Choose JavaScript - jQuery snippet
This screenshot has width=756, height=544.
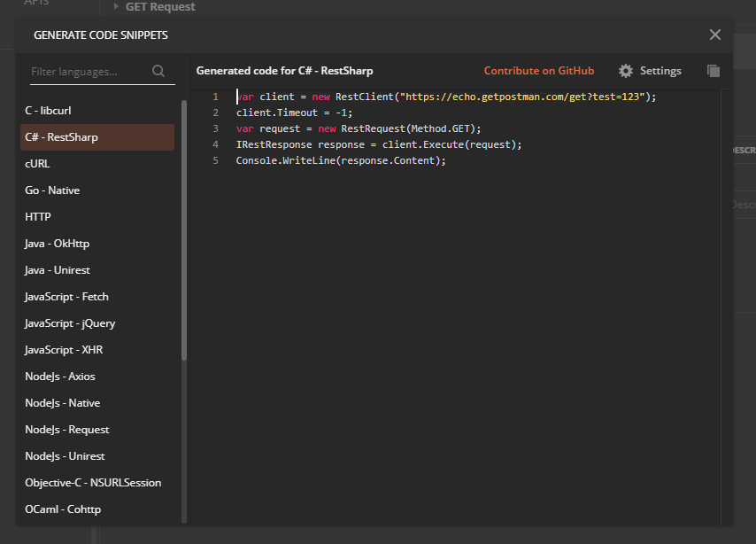pyautogui.click(x=97, y=323)
